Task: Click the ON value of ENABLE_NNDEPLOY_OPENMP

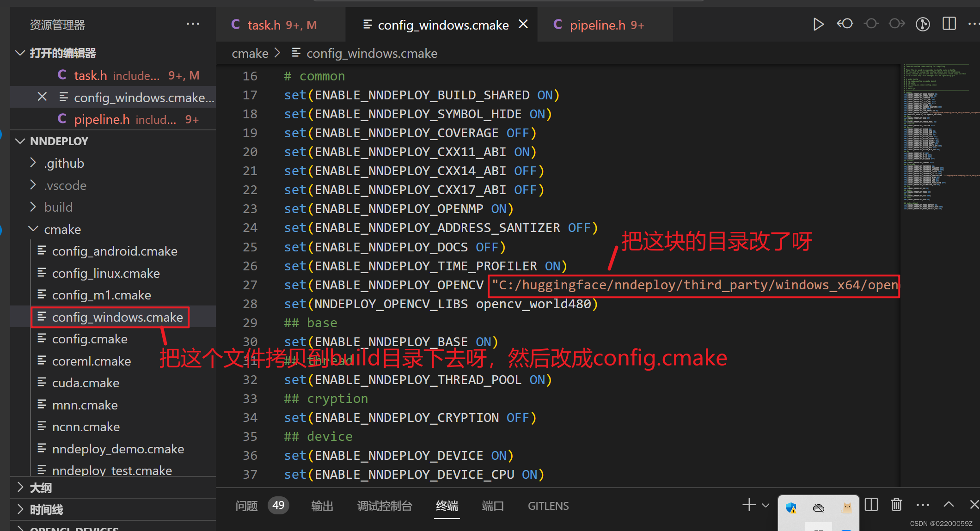Action: pyautogui.click(x=498, y=209)
